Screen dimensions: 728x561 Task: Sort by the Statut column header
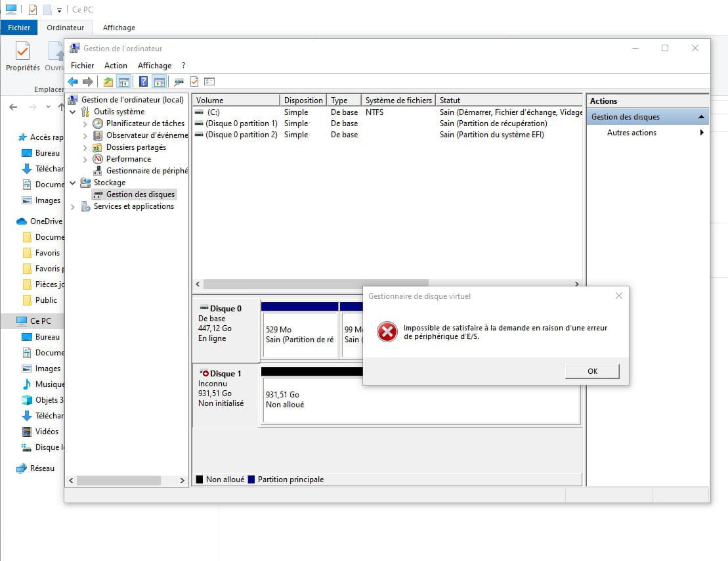pyautogui.click(x=509, y=101)
